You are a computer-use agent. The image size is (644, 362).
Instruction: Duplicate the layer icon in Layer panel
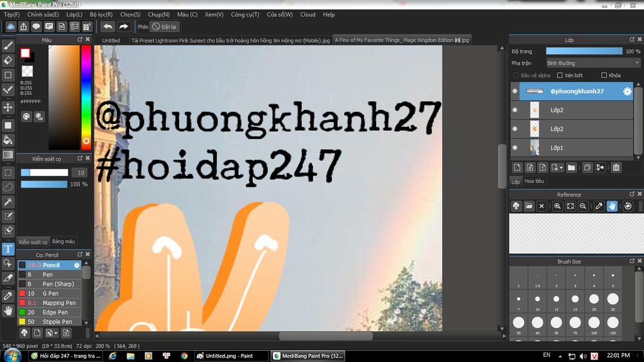click(587, 167)
